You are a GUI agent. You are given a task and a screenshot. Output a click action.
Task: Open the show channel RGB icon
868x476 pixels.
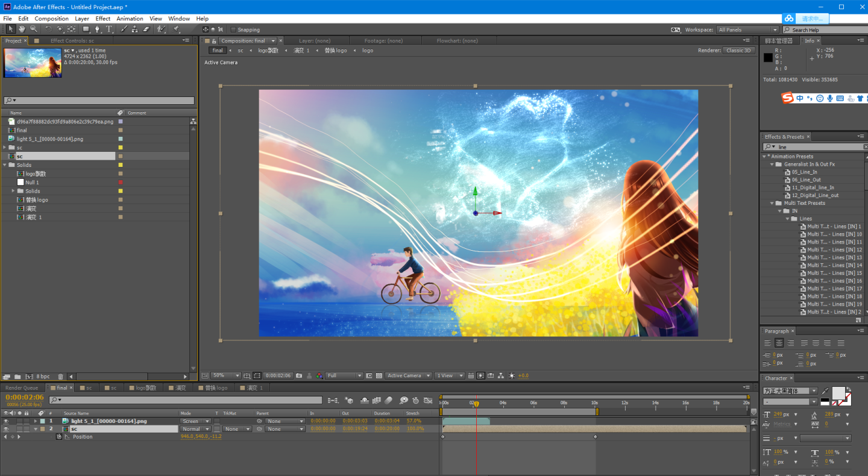click(x=319, y=375)
